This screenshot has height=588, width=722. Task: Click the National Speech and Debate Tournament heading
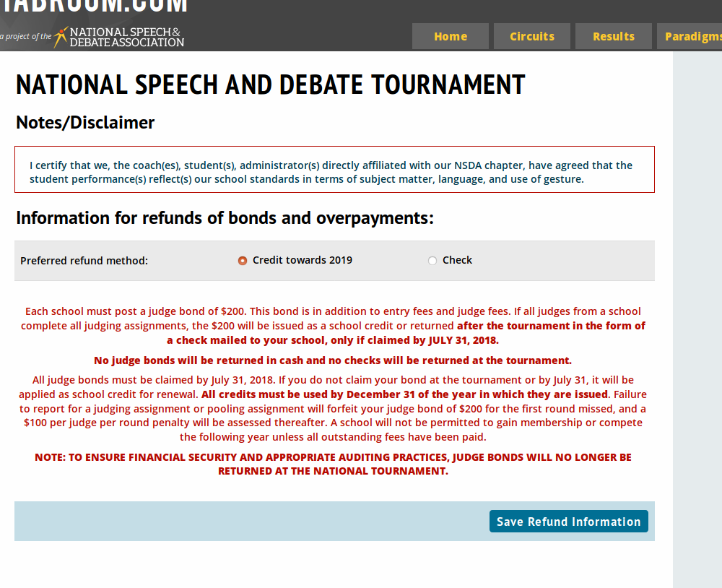point(270,85)
